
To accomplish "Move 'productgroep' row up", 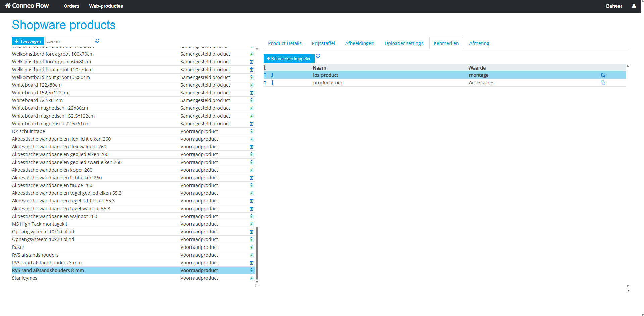I will (x=265, y=83).
